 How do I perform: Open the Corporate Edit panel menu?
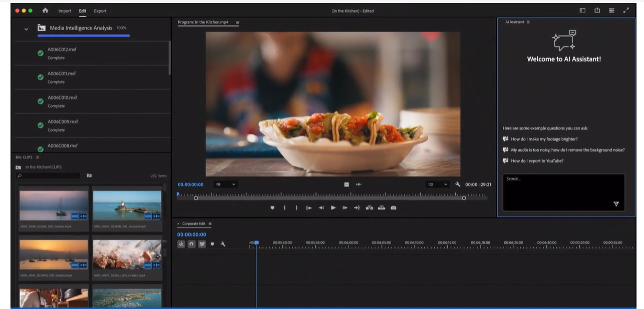tap(210, 223)
